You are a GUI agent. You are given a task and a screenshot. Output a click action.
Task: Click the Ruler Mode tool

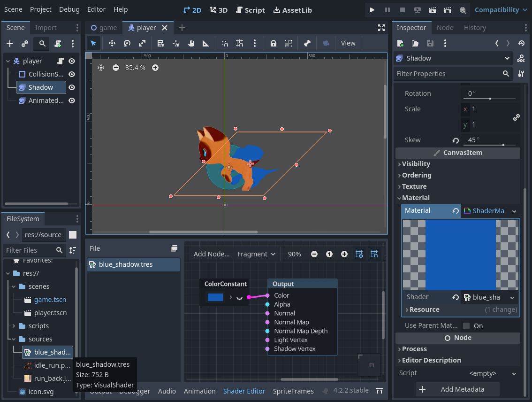click(x=205, y=43)
